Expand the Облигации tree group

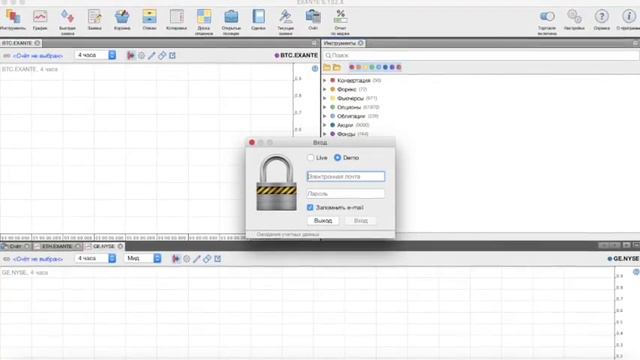click(x=325, y=116)
